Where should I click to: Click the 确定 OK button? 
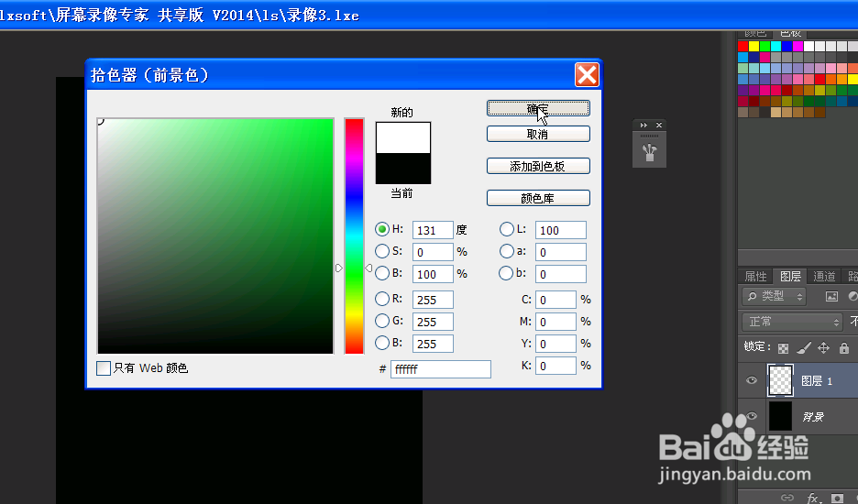click(538, 108)
